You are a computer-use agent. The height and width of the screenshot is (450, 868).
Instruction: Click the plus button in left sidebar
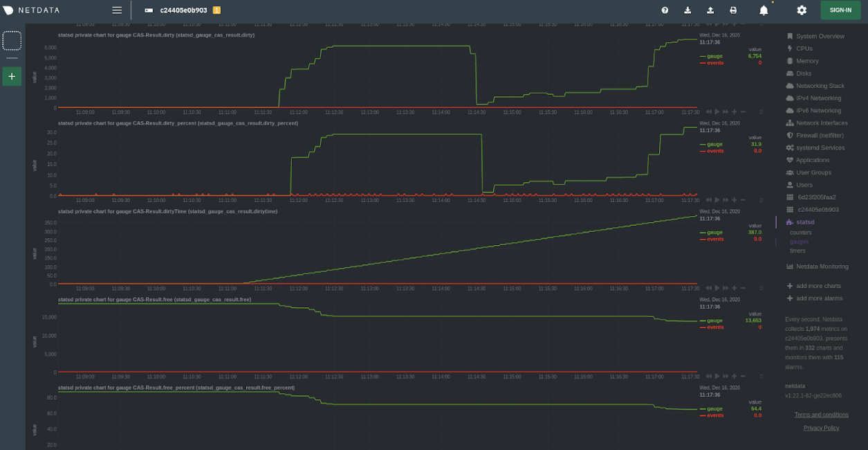click(12, 76)
